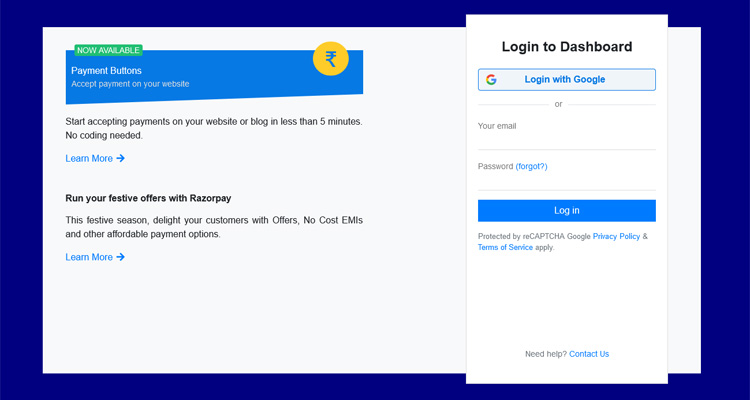
Task: Follow Learn More under festive offers
Action: 89,257
